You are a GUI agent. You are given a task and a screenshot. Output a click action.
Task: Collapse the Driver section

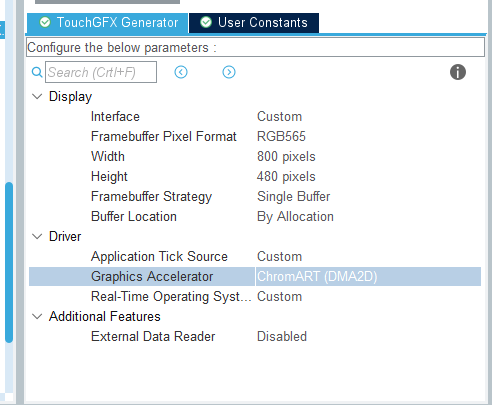point(37,237)
